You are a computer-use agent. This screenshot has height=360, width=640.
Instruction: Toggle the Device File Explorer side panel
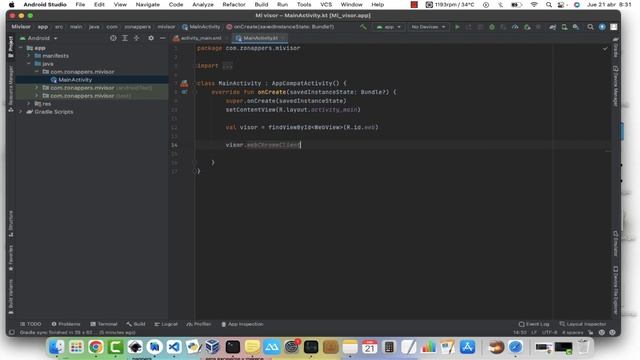(616, 291)
